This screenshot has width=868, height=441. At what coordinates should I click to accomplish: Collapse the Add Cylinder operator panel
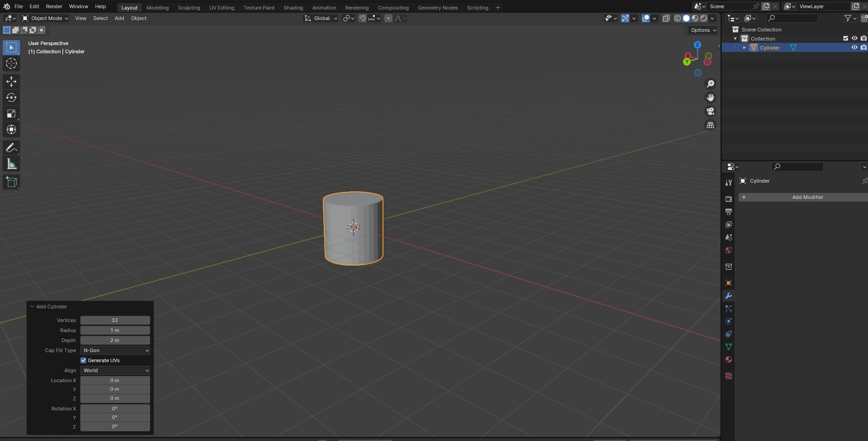point(32,306)
